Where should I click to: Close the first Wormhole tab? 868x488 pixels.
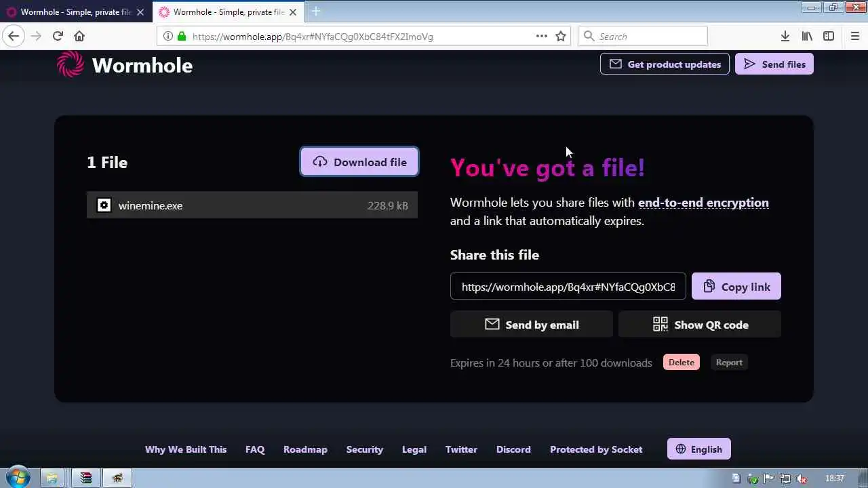point(140,12)
